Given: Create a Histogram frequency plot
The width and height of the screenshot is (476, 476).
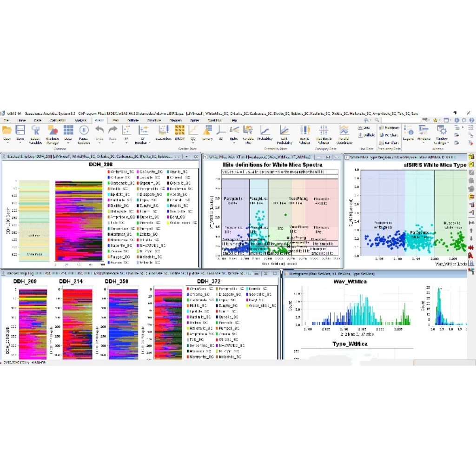Looking at the screenshot, I should (389, 127).
